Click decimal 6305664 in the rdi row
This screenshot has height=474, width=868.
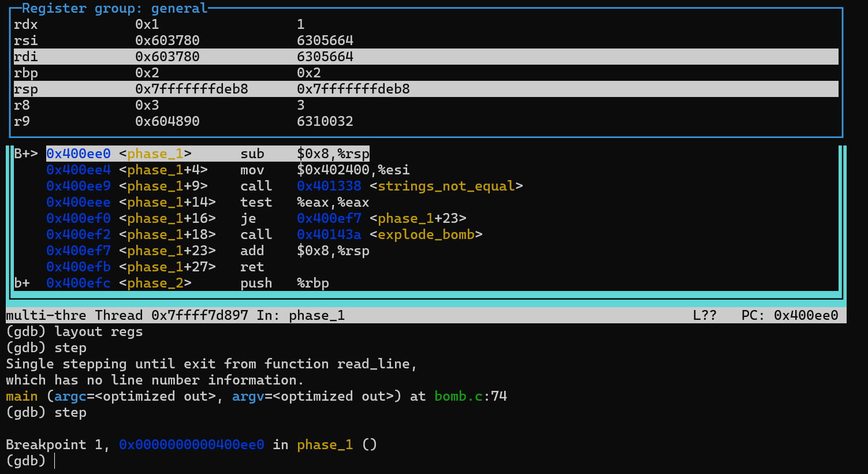click(x=325, y=57)
